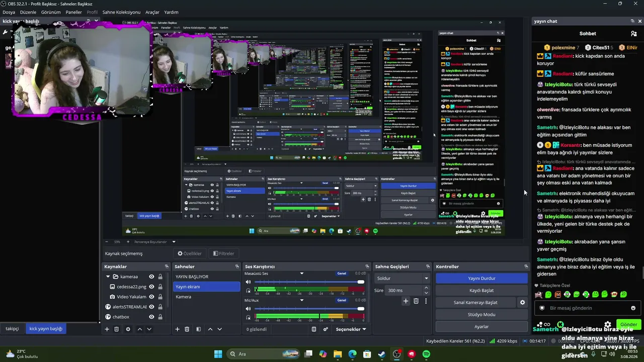Undock the Ses Karıştırıcı panel
The image size is (644, 362).
[x=367, y=266]
